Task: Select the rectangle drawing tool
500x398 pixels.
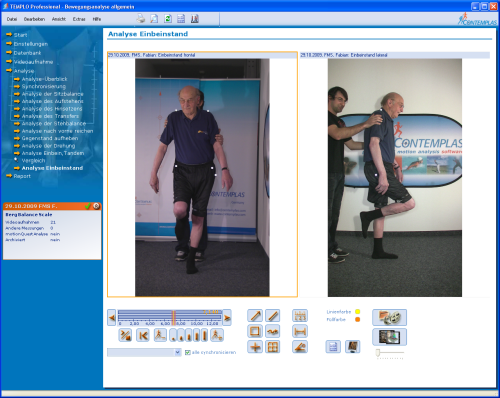Action: pos(255,331)
